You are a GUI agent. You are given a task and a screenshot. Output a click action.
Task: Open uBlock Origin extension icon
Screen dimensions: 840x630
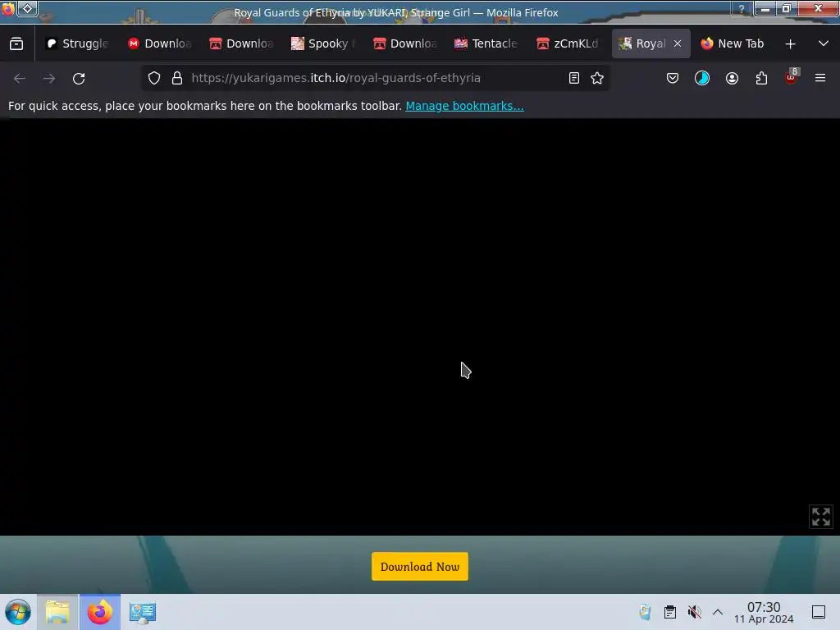click(x=792, y=78)
